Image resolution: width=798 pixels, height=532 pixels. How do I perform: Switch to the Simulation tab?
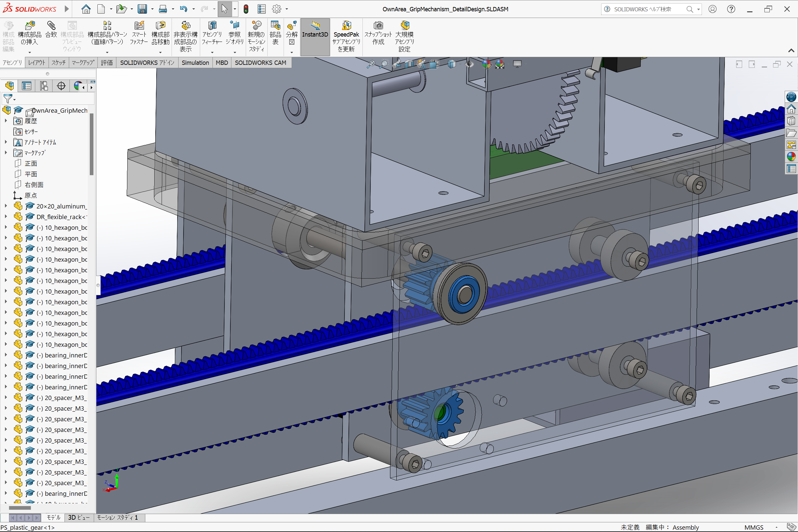click(195, 63)
